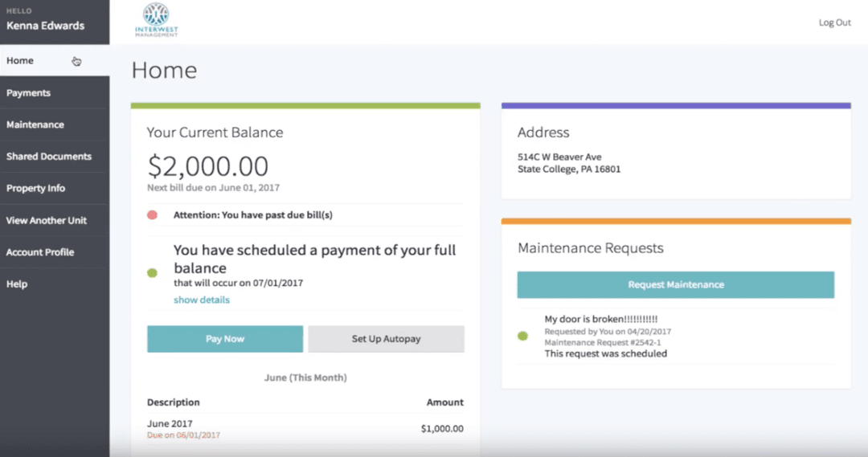Click the green scheduled payment status dot
This screenshot has width=868, height=457.
coord(152,273)
